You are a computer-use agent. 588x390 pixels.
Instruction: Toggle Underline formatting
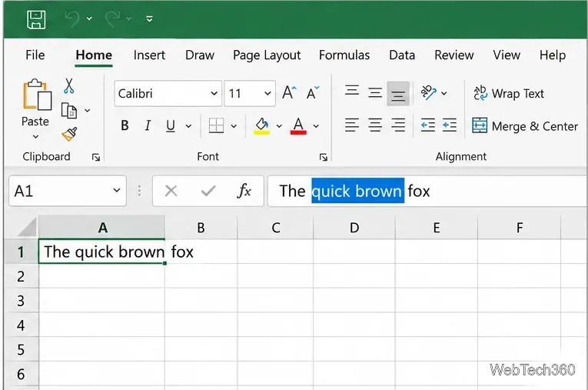click(x=171, y=125)
